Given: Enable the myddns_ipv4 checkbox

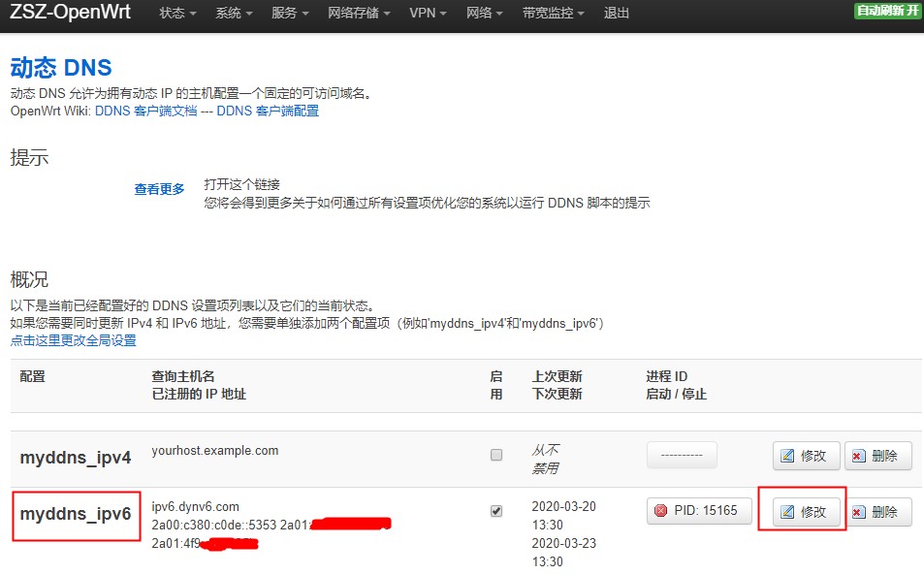Looking at the screenshot, I should point(496,455).
